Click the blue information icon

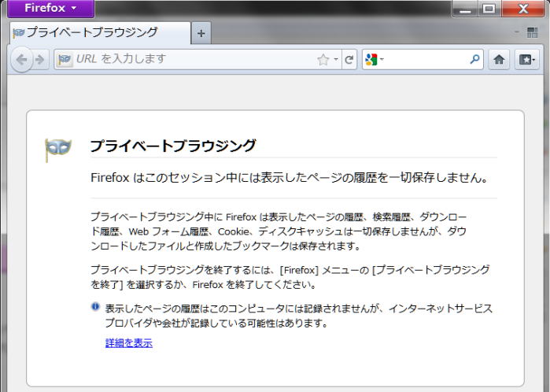point(95,306)
